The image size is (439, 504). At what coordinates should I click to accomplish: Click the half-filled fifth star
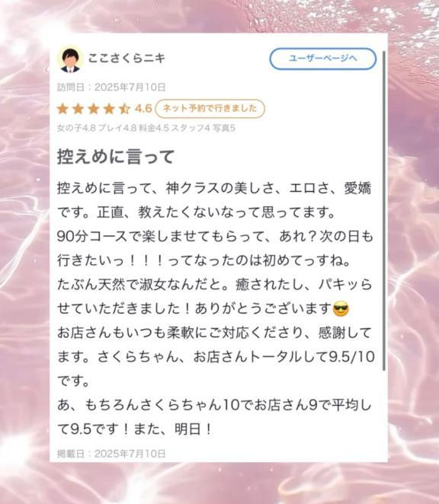(x=124, y=109)
